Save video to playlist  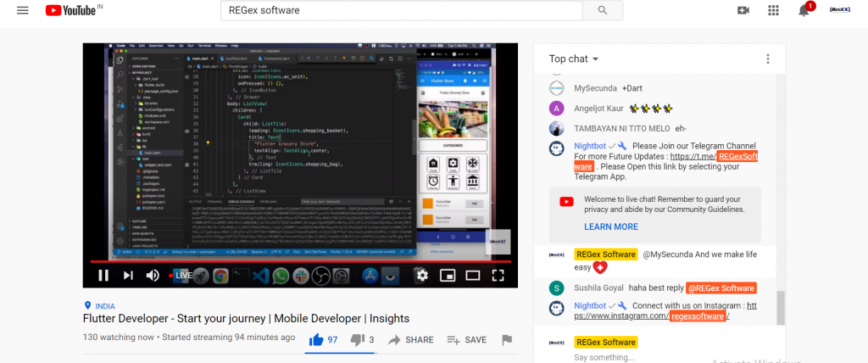coord(467,340)
